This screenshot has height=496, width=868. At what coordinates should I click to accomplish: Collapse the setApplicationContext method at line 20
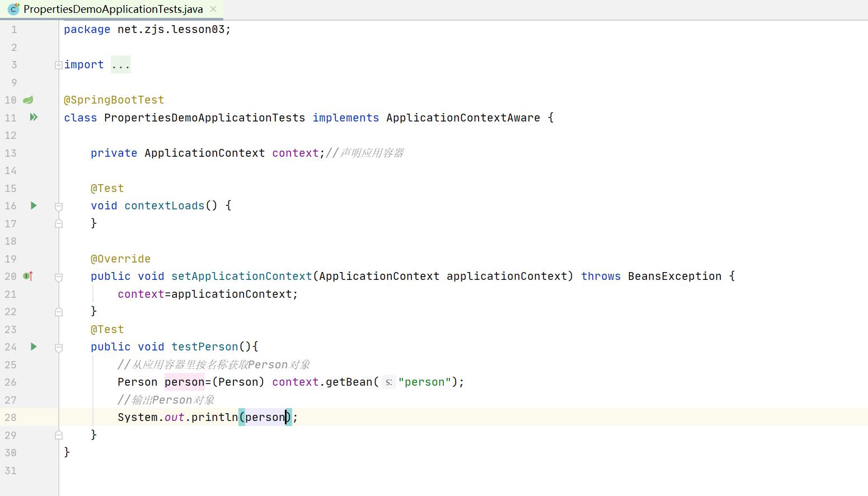[x=59, y=277]
